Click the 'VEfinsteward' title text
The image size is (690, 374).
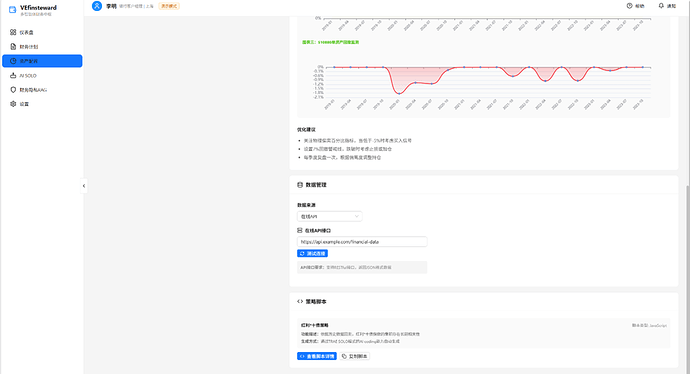[x=38, y=7]
